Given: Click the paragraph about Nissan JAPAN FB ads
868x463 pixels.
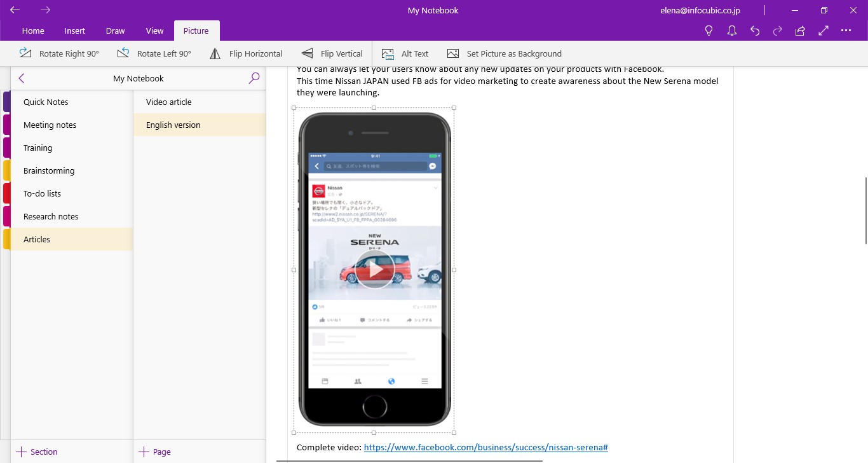Looking at the screenshot, I should (x=508, y=86).
